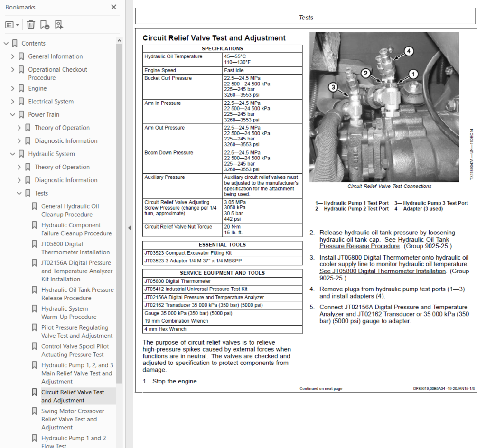The width and height of the screenshot is (486, 448).
Task: Follow the JT05800 Digital Thermometer Installation link
Action: 383,271
